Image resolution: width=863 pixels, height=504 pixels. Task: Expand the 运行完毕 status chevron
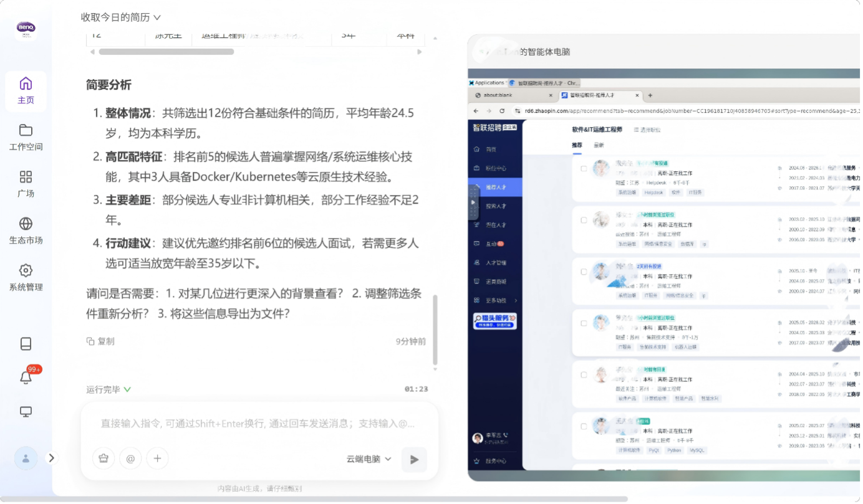click(127, 389)
